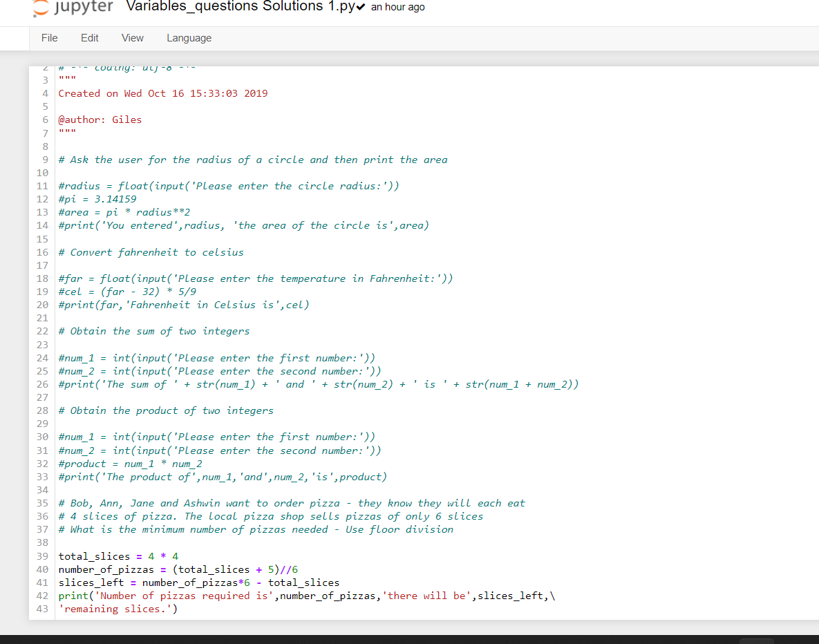Click the '@author: Giles' line

click(x=100, y=120)
